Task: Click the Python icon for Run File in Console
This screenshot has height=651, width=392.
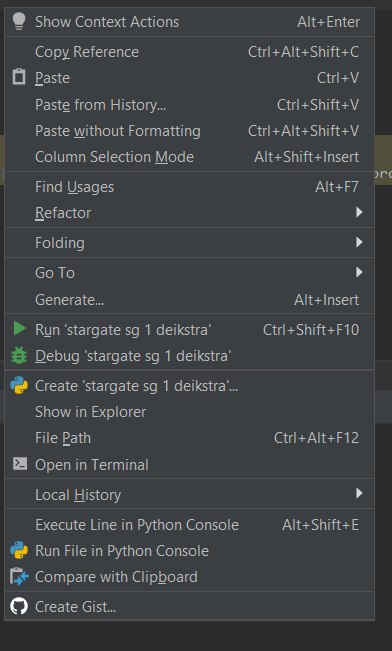Action: [19, 551]
